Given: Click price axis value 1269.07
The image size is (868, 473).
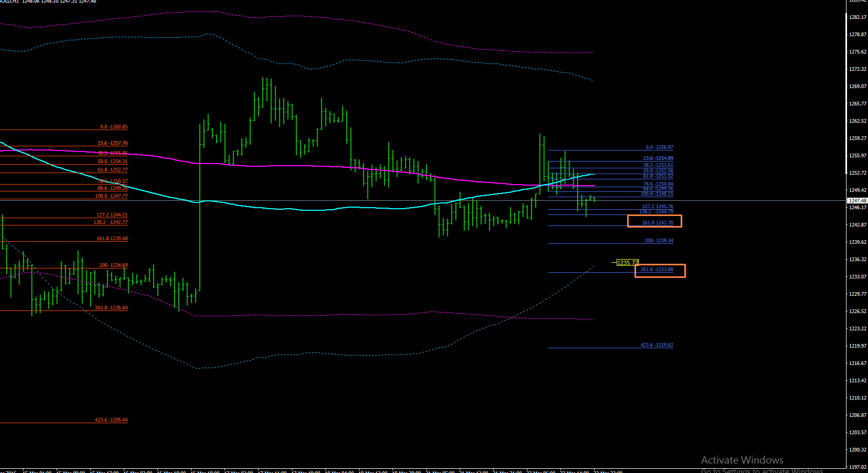Looking at the screenshot, I should point(858,87).
